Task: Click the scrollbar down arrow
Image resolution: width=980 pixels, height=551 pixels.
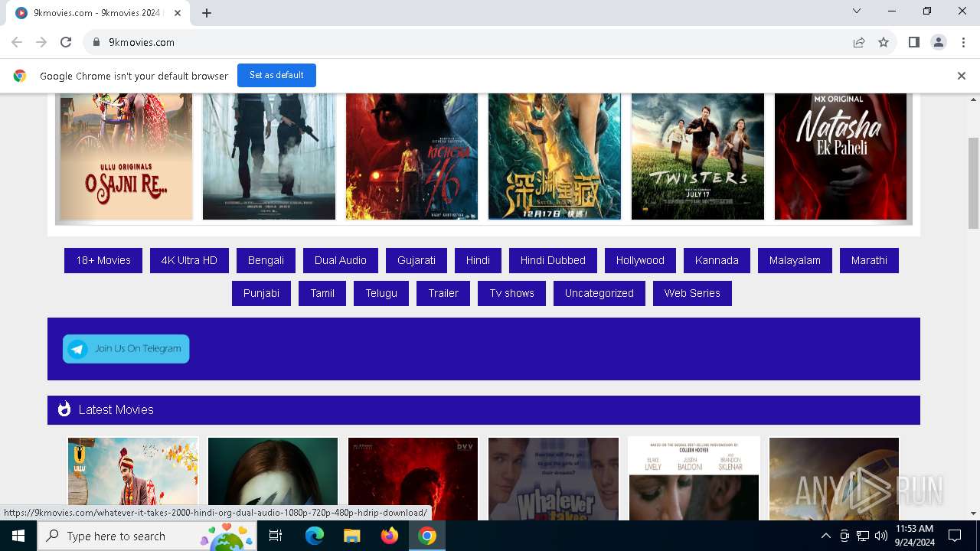Action: pyautogui.click(x=974, y=514)
